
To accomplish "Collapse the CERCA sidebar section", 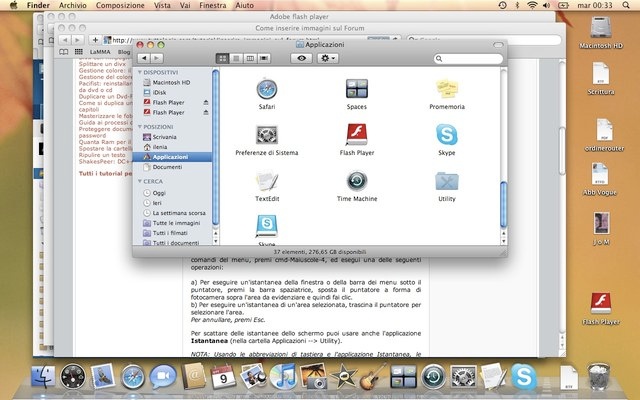I will [x=140, y=181].
